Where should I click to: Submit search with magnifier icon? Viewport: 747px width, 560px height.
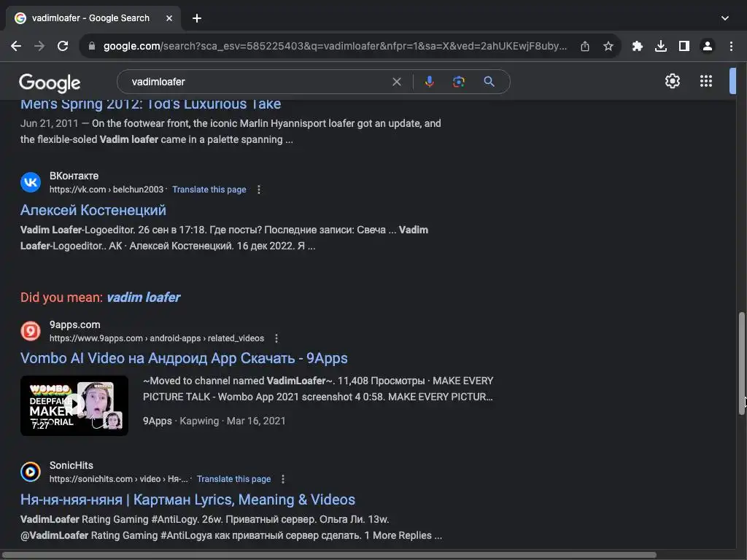point(489,82)
